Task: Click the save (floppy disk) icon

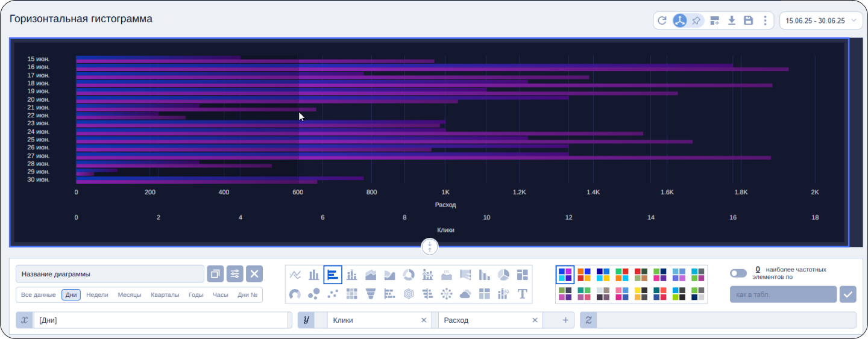Action: click(749, 20)
